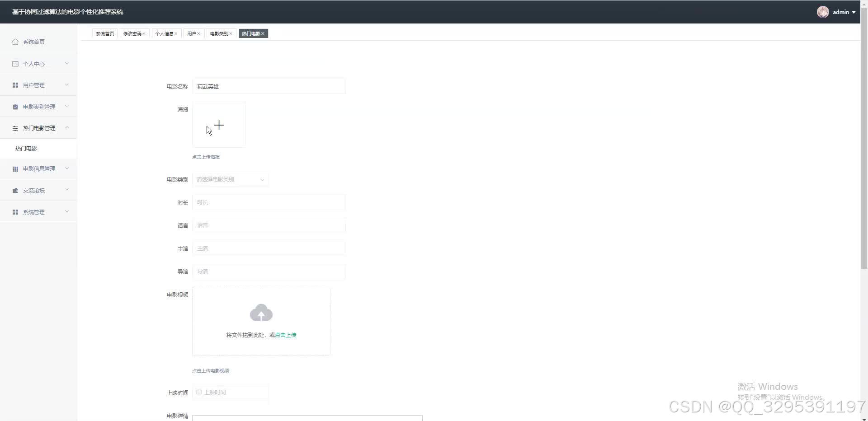Click the admin avatar image

[x=823, y=12]
